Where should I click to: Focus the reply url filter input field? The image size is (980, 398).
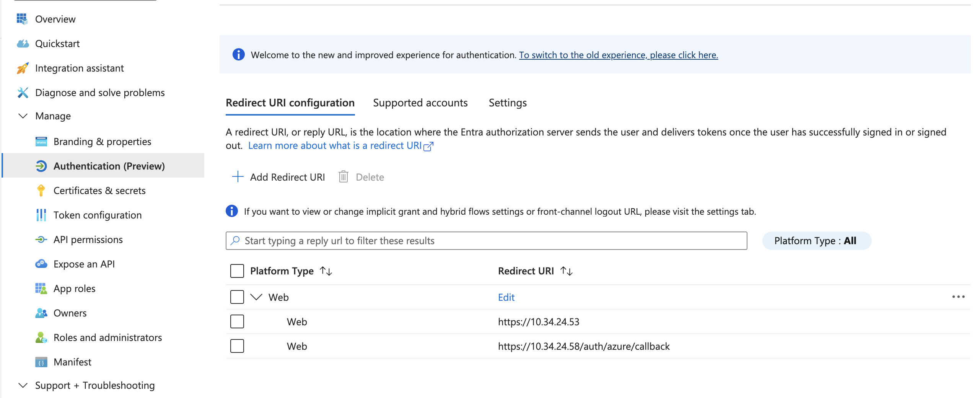tap(486, 241)
